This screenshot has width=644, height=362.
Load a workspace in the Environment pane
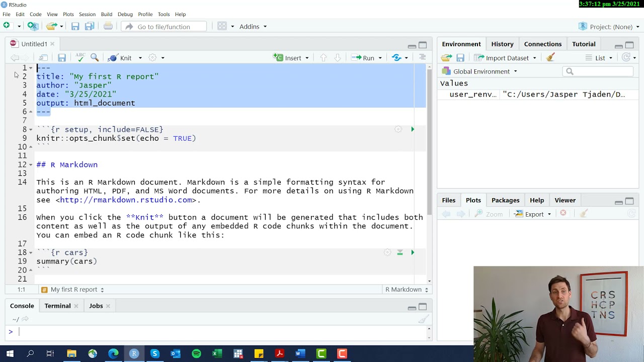[446, 58]
